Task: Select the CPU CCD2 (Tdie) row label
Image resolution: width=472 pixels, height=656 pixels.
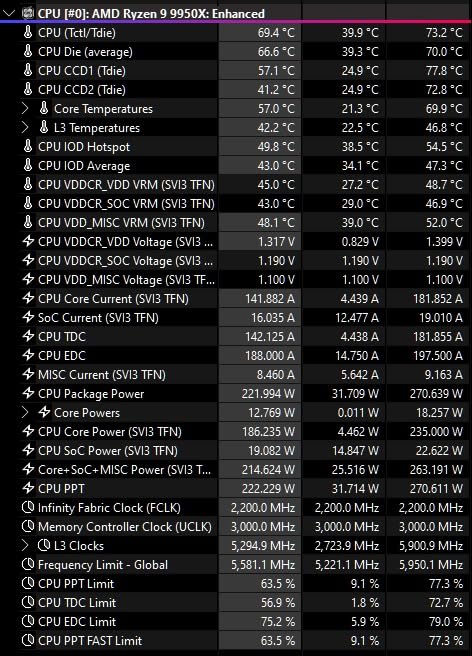Action: 82,90
